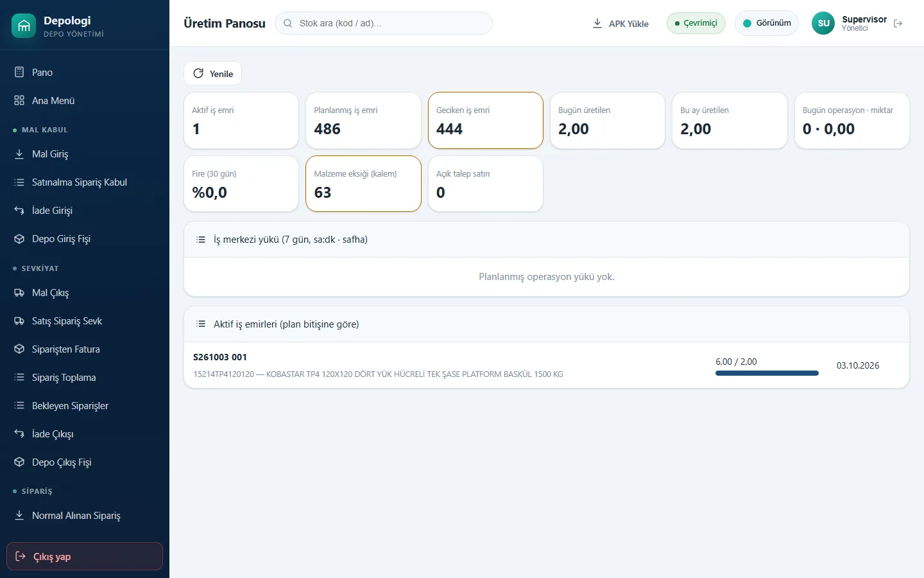Open the Pano menu item
This screenshot has height=578, width=924.
click(85, 72)
